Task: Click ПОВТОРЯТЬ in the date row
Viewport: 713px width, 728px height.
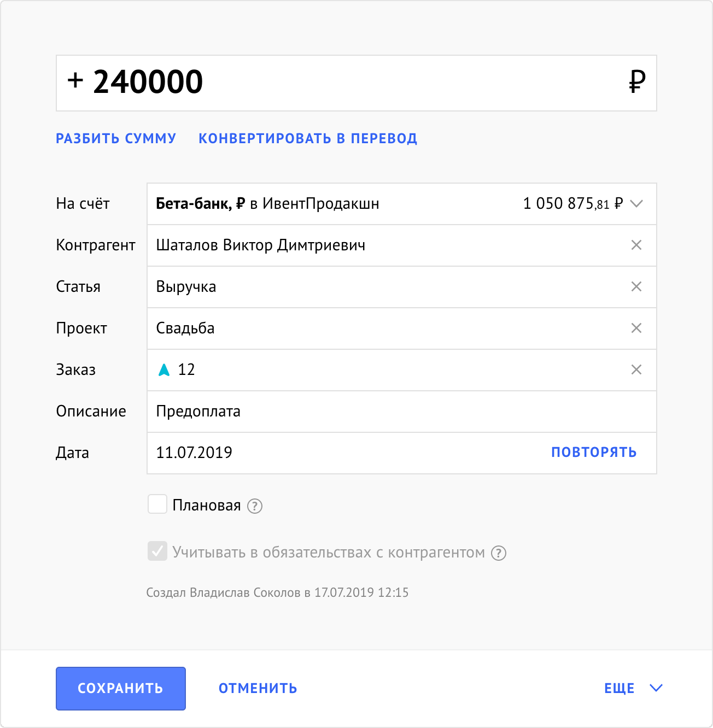Action: tap(594, 453)
